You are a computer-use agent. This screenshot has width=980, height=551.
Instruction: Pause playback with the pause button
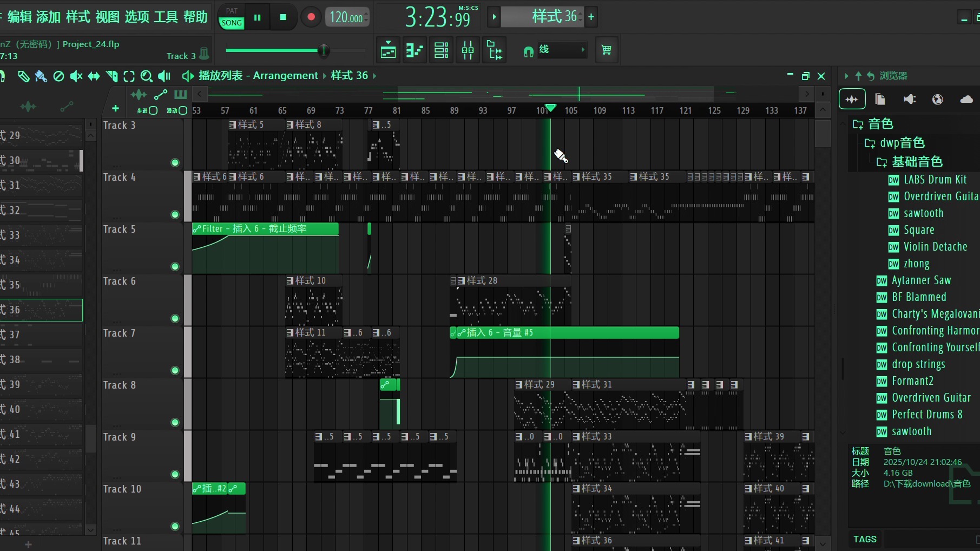[x=258, y=17]
